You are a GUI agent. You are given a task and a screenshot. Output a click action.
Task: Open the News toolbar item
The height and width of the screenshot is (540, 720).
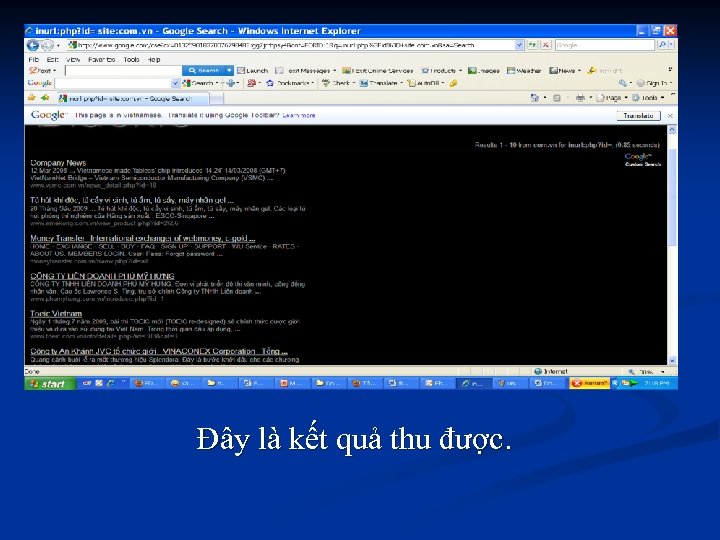[565, 71]
